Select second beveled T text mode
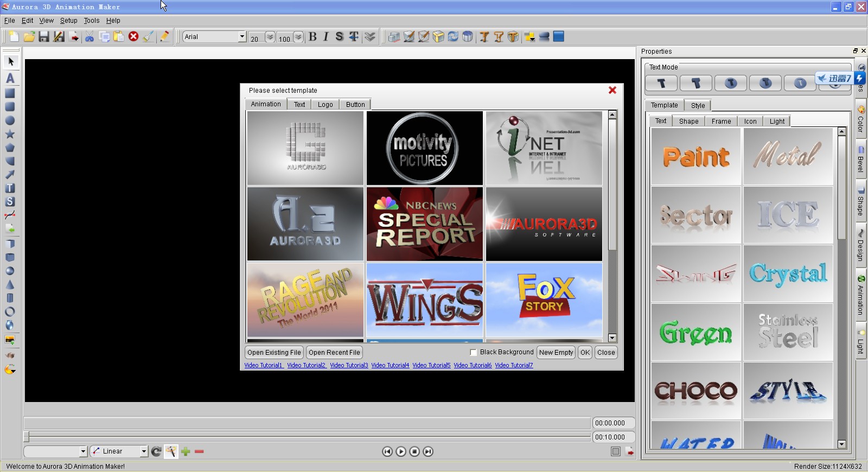This screenshot has height=472, width=868. [x=696, y=83]
